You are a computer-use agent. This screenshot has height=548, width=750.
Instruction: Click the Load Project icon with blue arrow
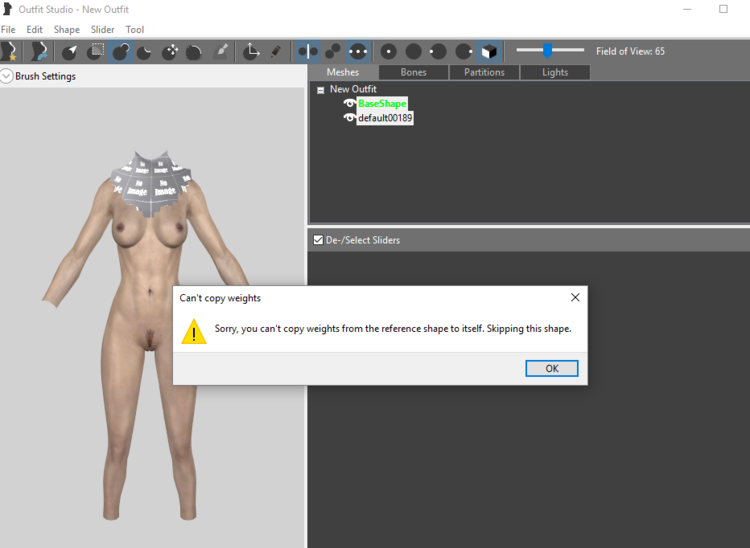pos(39,51)
